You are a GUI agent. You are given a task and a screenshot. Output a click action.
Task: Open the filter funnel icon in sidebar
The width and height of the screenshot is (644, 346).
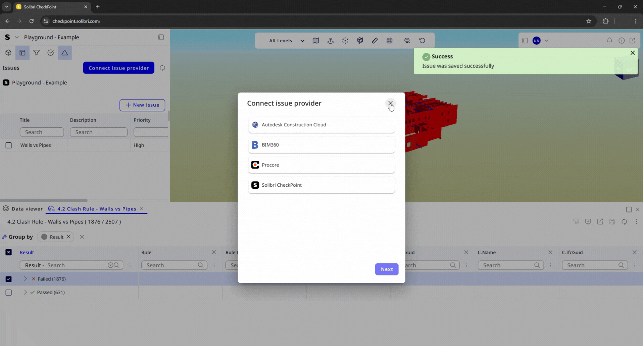(37, 53)
